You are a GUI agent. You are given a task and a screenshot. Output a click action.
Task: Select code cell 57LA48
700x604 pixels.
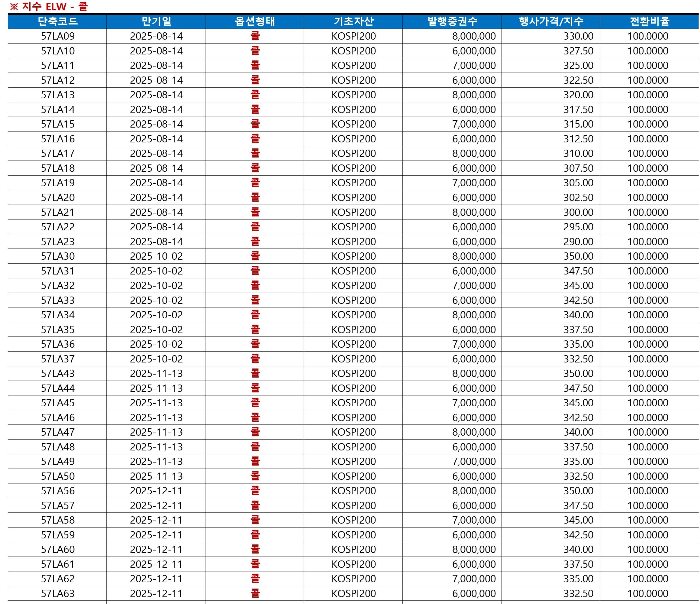coord(58,447)
